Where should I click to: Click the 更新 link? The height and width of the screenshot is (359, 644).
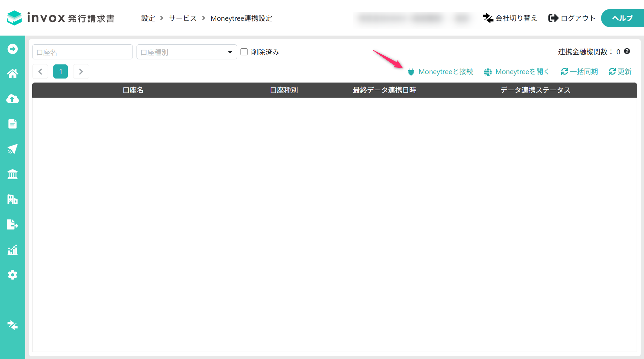click(x=625, y=71)
